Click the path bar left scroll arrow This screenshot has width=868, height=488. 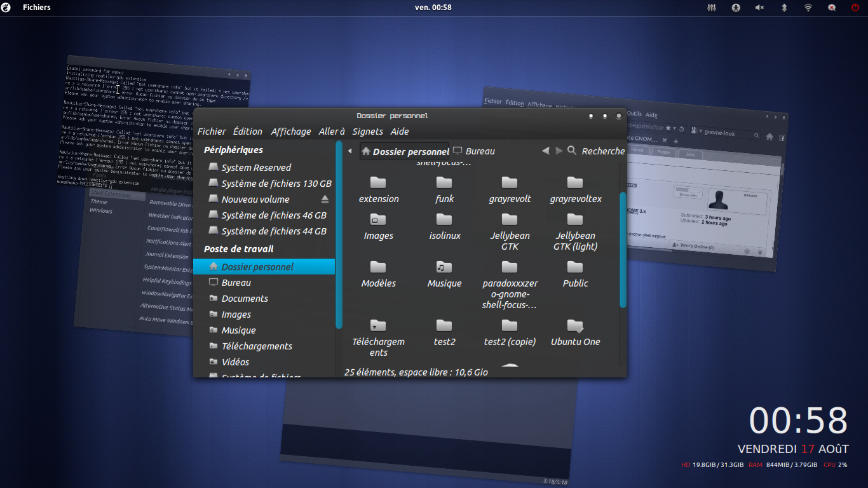(349, 151)
